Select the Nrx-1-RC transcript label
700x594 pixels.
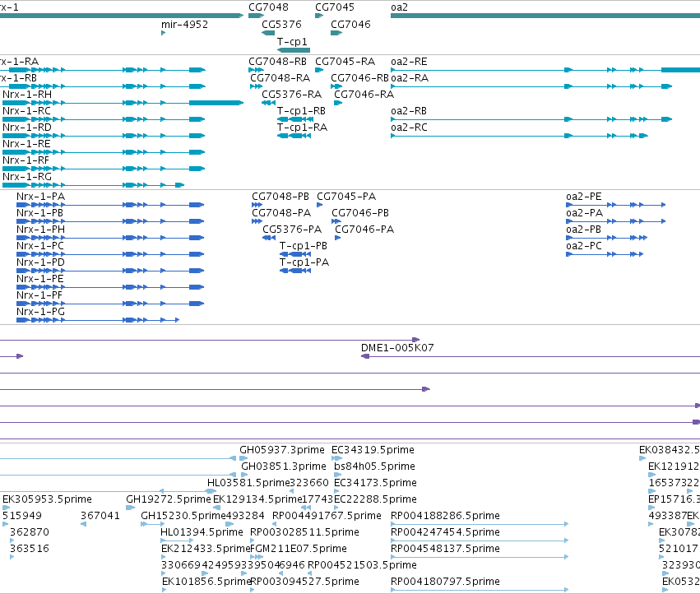tap(26, 111)
